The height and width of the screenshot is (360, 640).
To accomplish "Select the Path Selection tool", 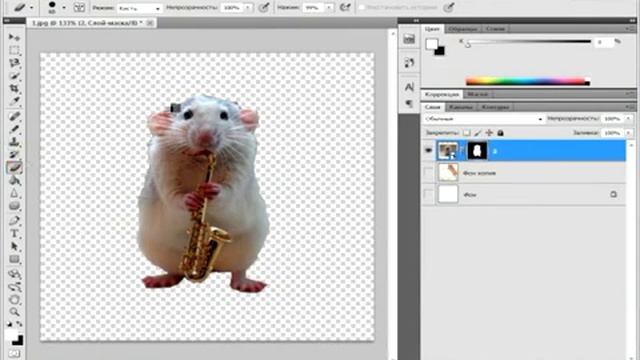I will pyautogui.click(x=14, y=247).
